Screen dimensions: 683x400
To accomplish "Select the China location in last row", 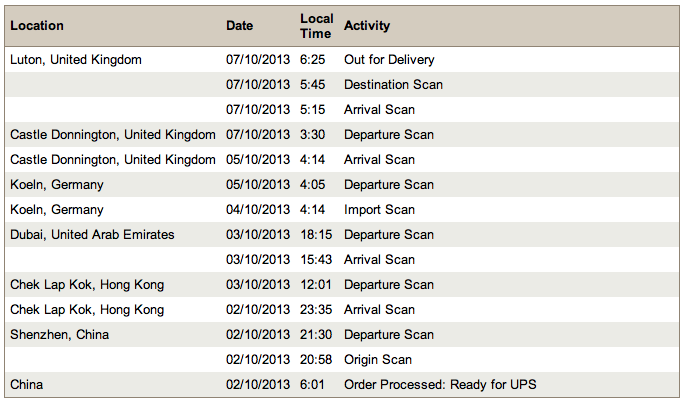I will (x=27, y=385).
